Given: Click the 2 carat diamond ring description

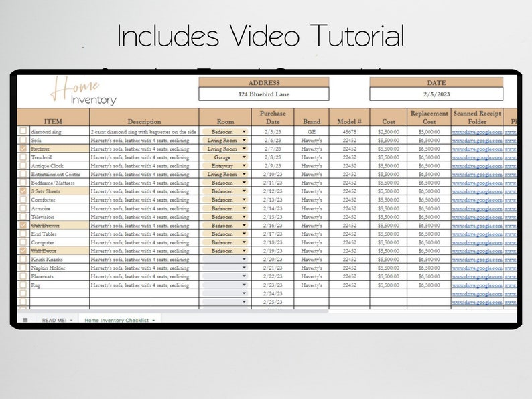Looking at the screenshot, I should [x=143, y=132].
